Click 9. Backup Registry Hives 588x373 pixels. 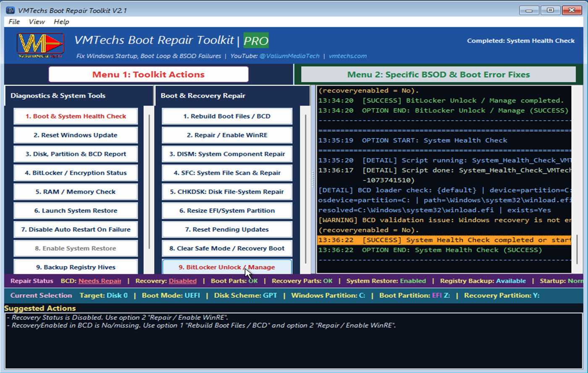(x=76, y=267)
